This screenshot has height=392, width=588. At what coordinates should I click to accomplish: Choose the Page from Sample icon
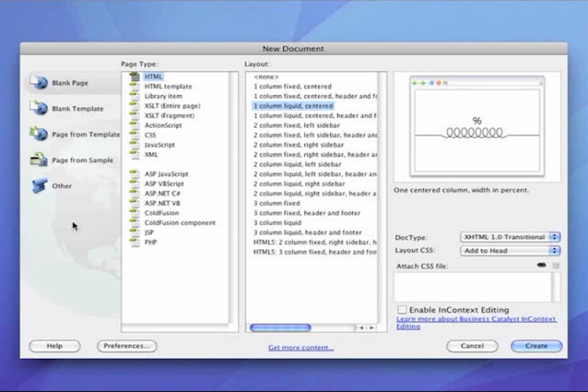point(38,160)
